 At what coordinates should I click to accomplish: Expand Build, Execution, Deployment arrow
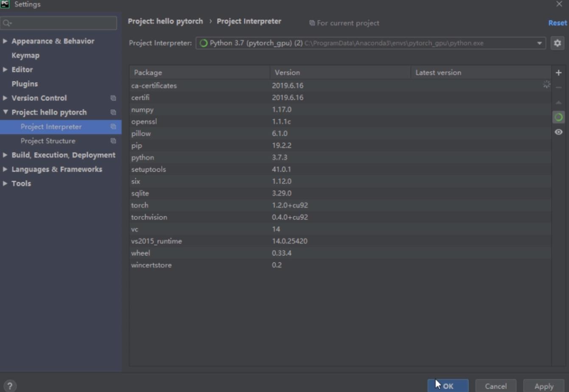pos(5,155)
